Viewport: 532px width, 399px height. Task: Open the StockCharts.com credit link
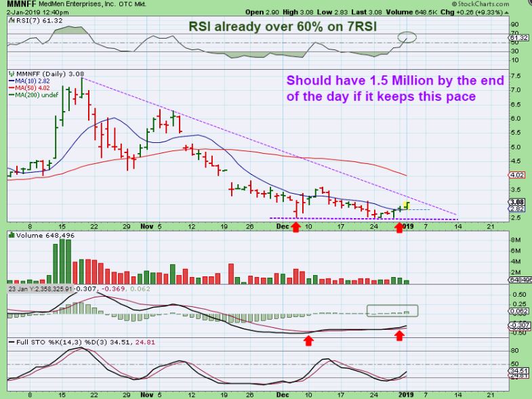[x=480, y=4]
